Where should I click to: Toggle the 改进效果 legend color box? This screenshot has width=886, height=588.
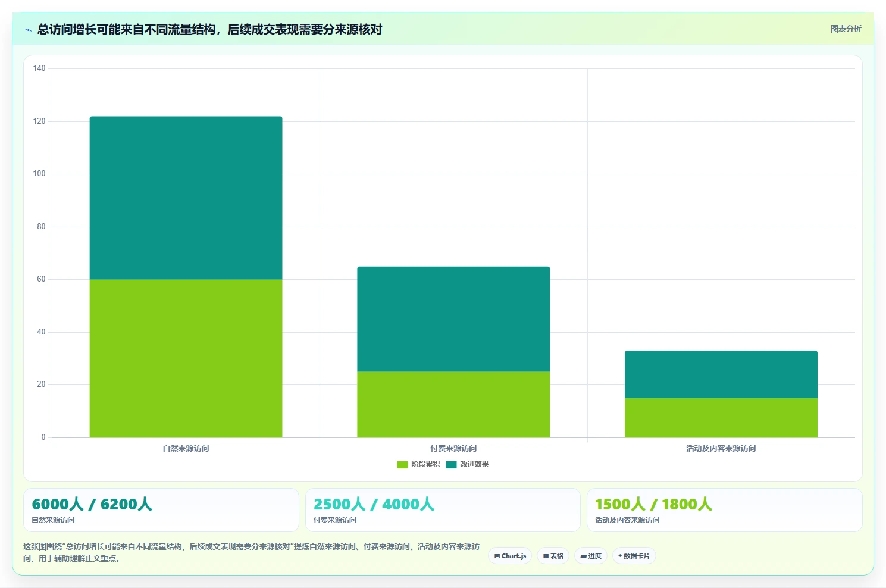click(451, 465)
